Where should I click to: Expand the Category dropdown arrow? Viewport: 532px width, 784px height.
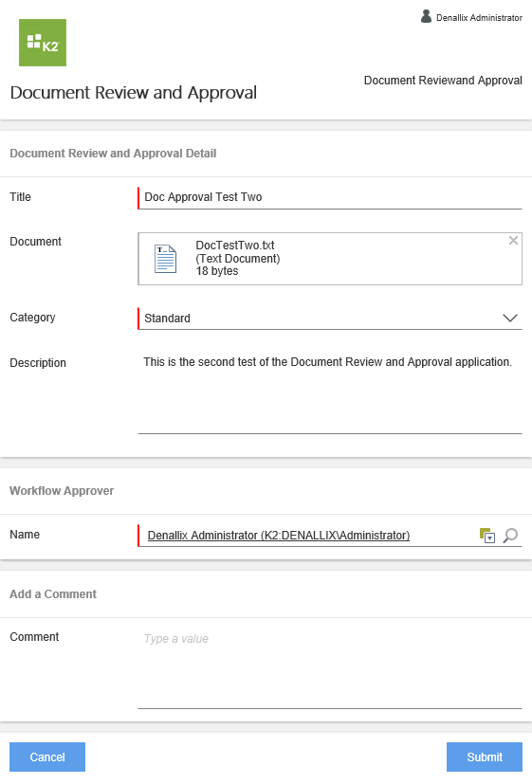pyautogui.click(x=510, y=318)
